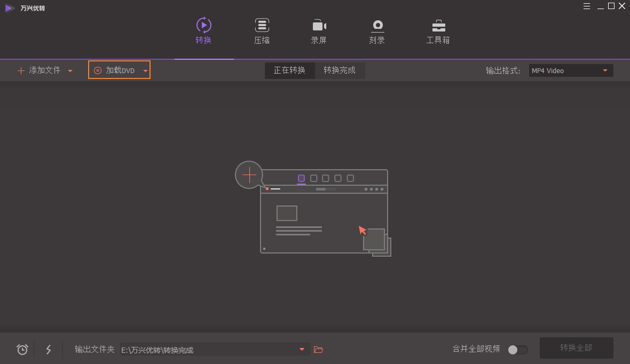Click the 万兴优转 app logo
This screenshot has height=364, width=630.
point(10,8)
